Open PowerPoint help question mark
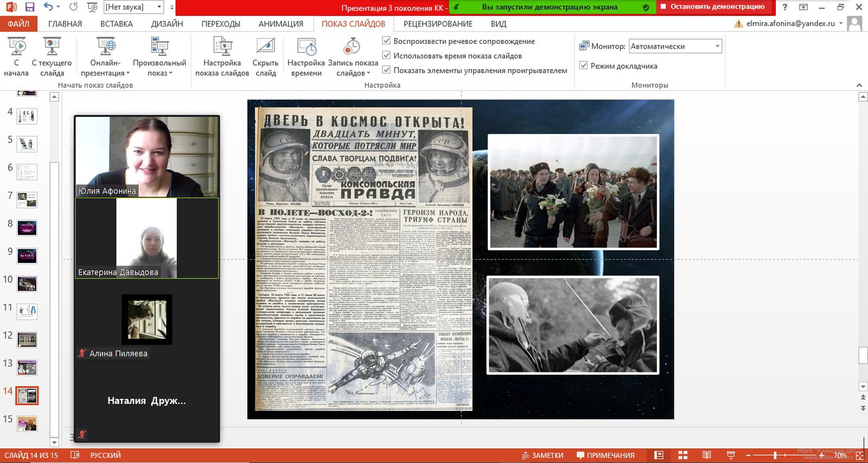868x463 pixels. (x=784, y=7)
